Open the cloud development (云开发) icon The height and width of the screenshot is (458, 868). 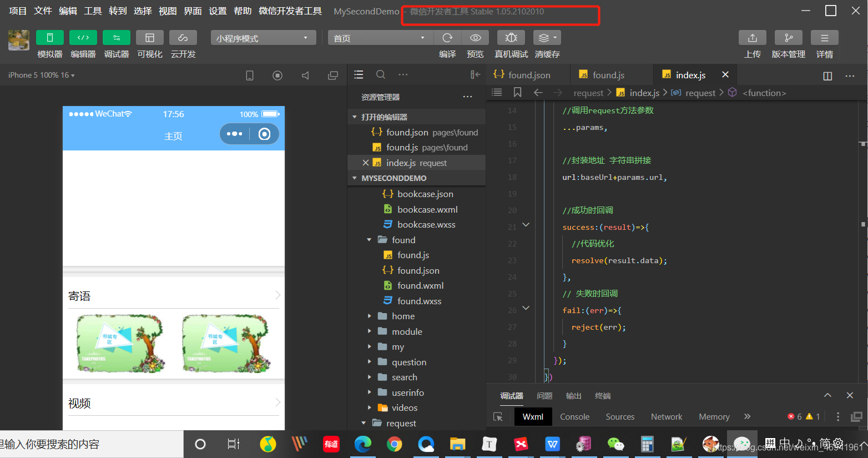pos(183,38)
